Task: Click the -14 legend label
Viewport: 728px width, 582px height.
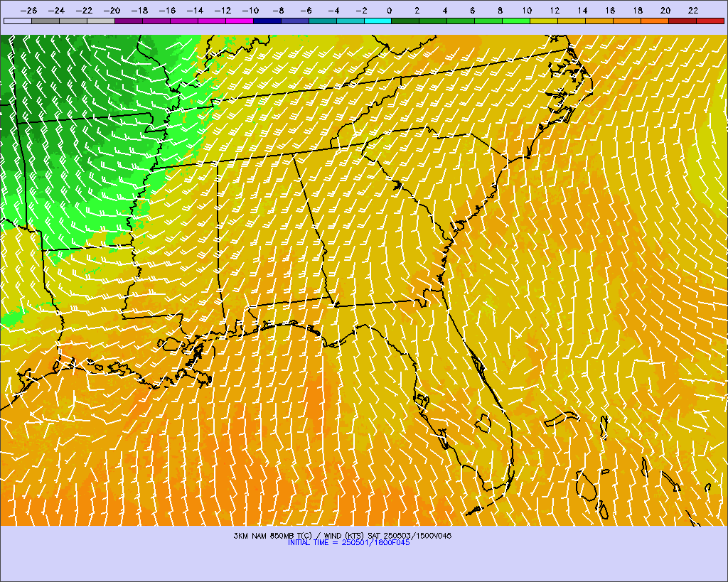Action: (195, 11)
